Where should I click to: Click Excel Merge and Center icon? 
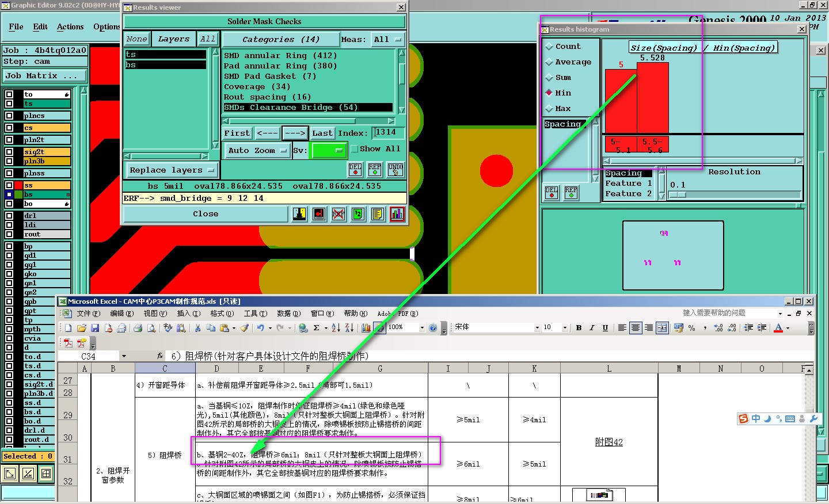click(662, 328)
